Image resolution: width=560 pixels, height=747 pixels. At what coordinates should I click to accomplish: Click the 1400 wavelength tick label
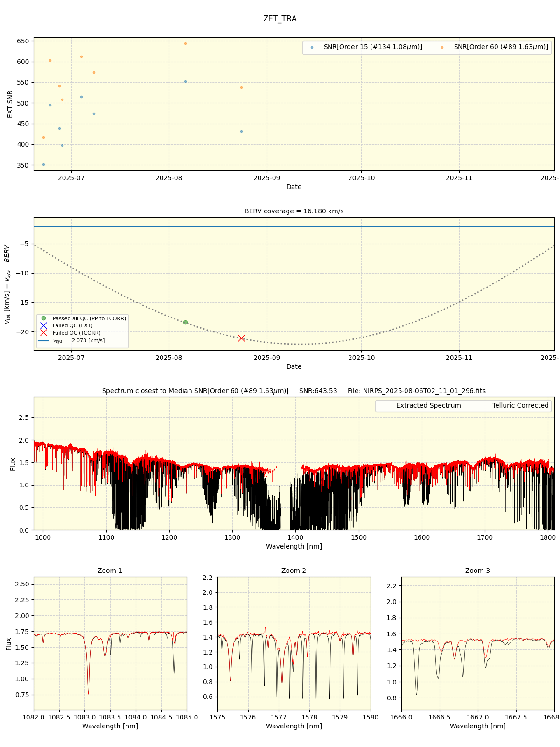pos(296,538)
